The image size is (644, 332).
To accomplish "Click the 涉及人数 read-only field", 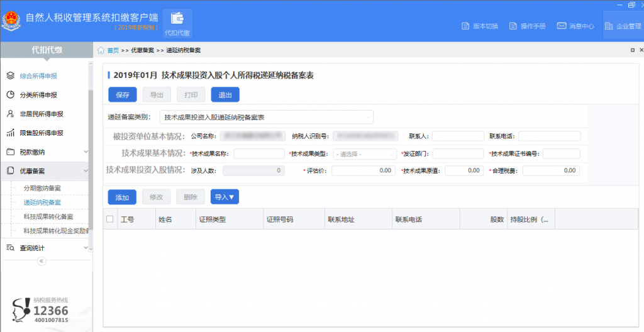I will click(254, 170).
